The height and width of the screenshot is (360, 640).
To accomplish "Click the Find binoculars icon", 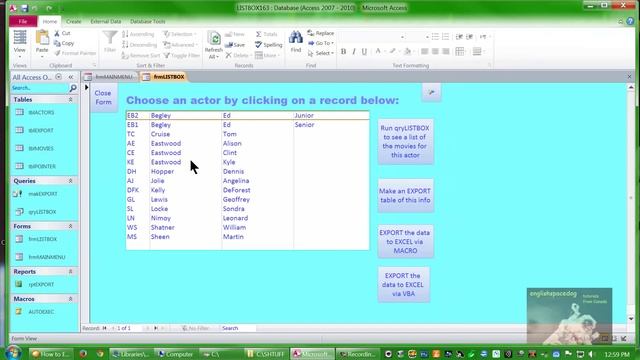I will pos(296,38).
